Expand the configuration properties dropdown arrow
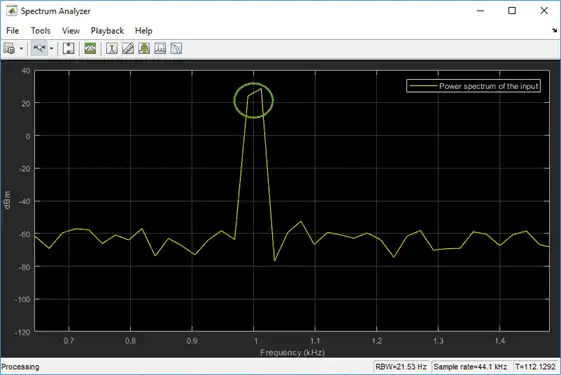The height and width of the screenshot is (375, 561). pos(21,48)
